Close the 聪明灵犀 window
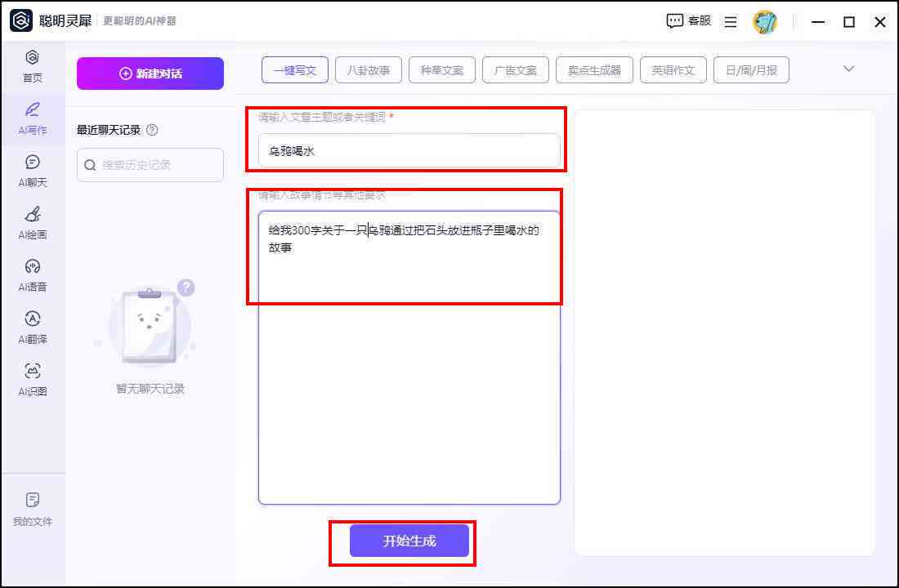Viewport: 899px width, 588px height. click(x=880, y=22)
